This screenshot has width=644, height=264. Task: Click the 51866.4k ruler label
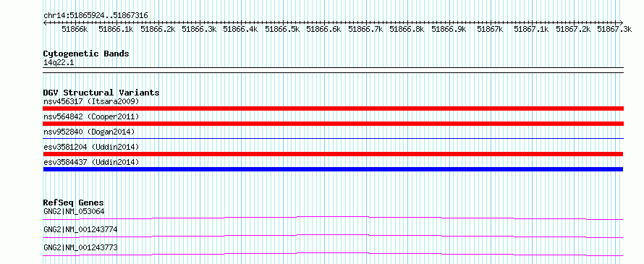(x=241, y=29)
